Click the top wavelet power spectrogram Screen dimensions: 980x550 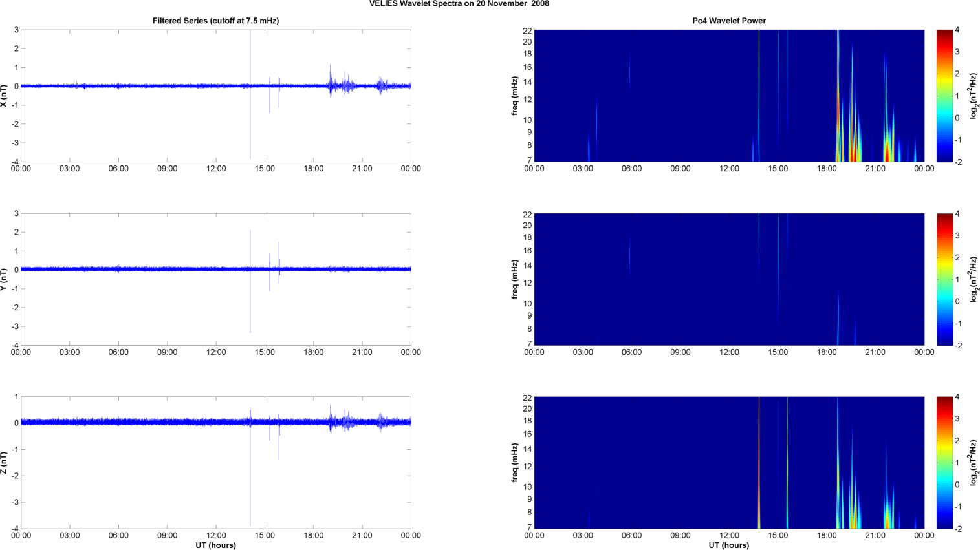[x=728, y=96]
